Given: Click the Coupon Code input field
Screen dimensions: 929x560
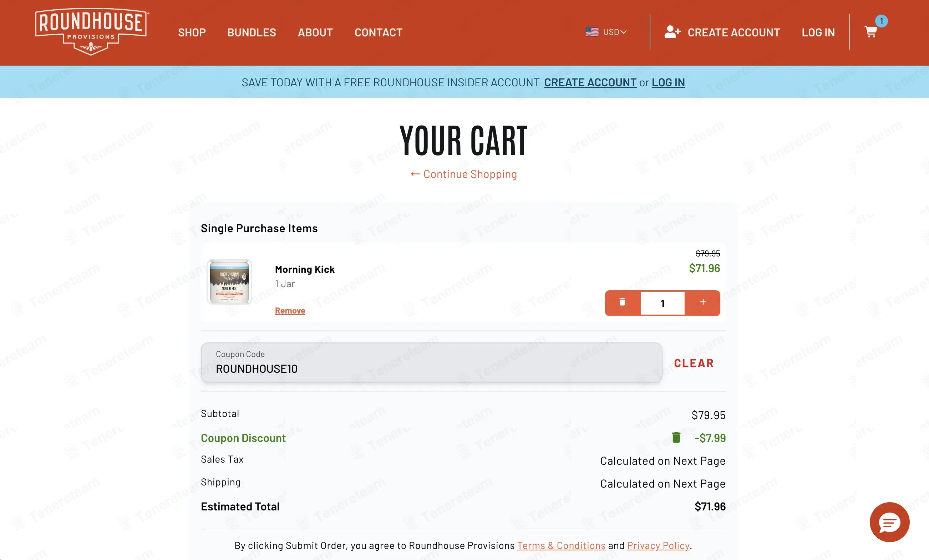Looking at the screenshot, I should 431,362.
